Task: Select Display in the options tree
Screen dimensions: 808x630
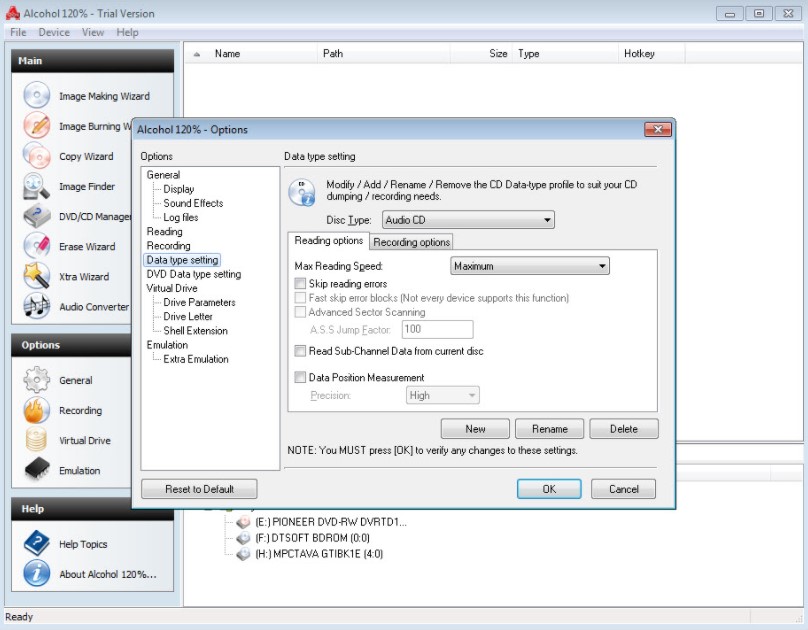Action: [179, 189]
